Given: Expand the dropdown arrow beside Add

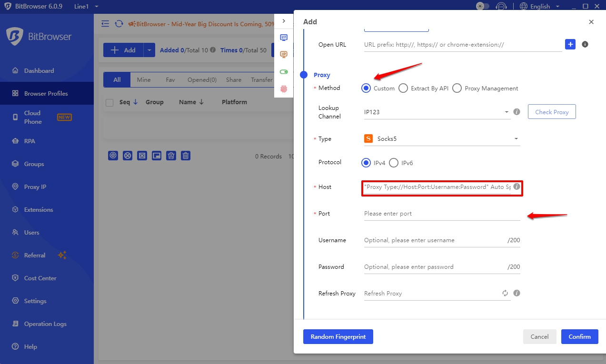Looking at the screenshot, I should tap(149, 50).
